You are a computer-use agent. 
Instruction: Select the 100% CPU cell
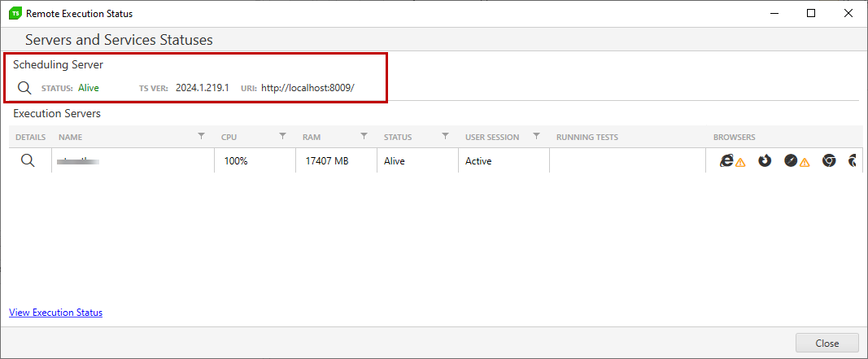coord(255,161)
